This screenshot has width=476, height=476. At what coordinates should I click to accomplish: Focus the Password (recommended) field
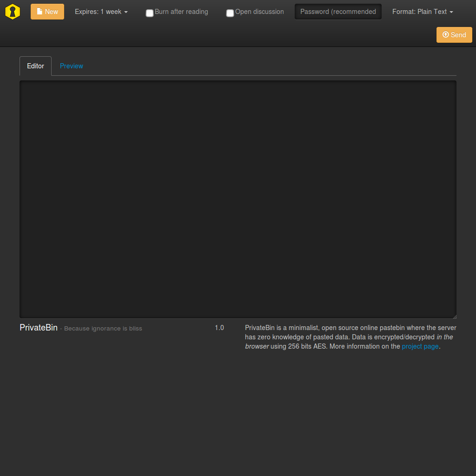click(338, 11)
